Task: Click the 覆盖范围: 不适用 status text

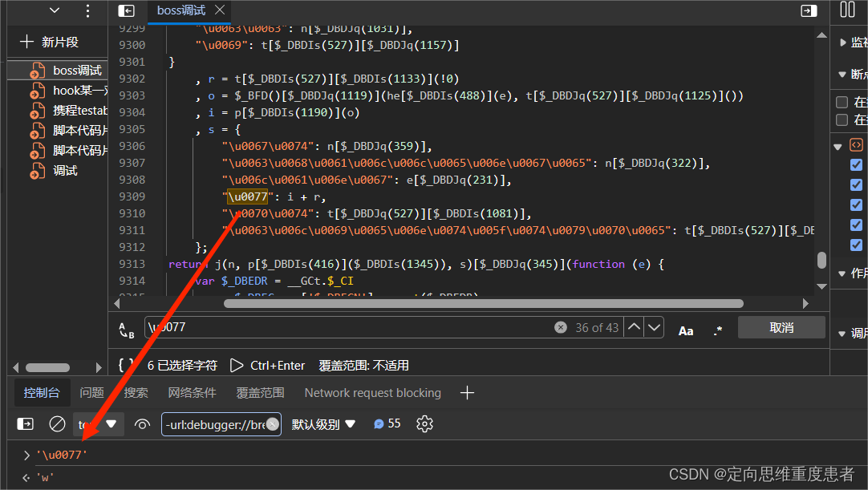Action: click(363, 366)
